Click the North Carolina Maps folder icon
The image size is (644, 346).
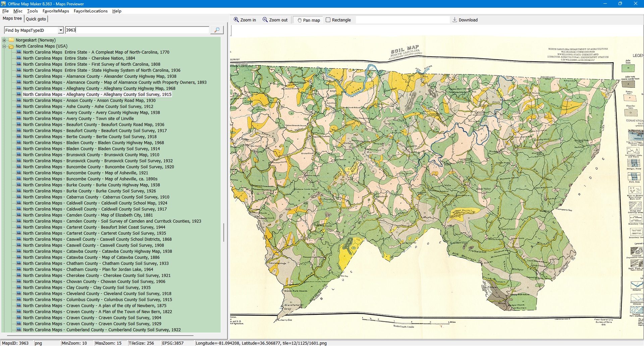[x=11, y=46]
